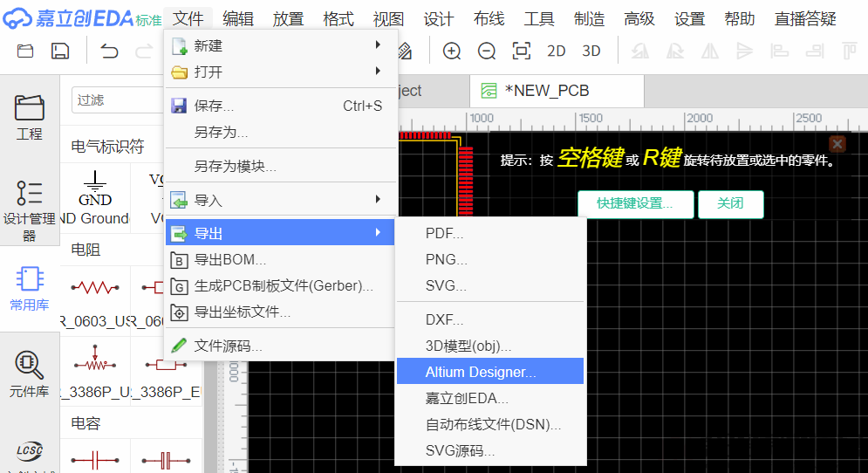The height and width of the screenshot is (473, 868).
Task: Undo the last action
Action: tap(109, 51)
